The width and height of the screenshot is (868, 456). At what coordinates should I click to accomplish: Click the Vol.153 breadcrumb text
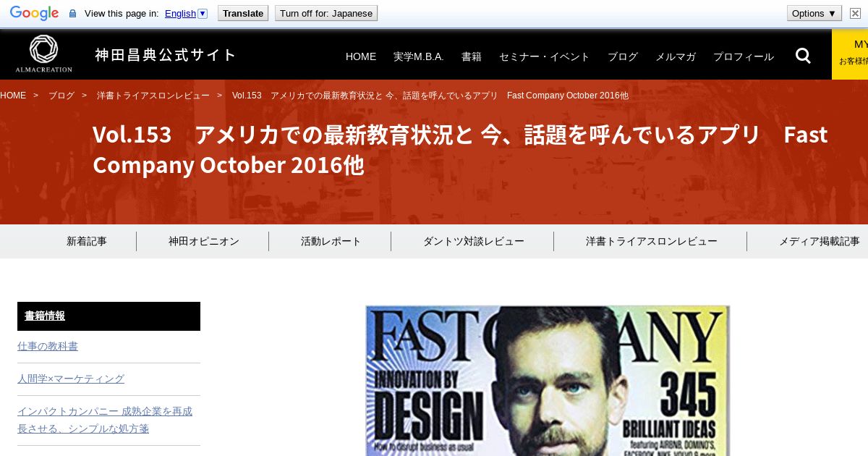coord(430,96)
